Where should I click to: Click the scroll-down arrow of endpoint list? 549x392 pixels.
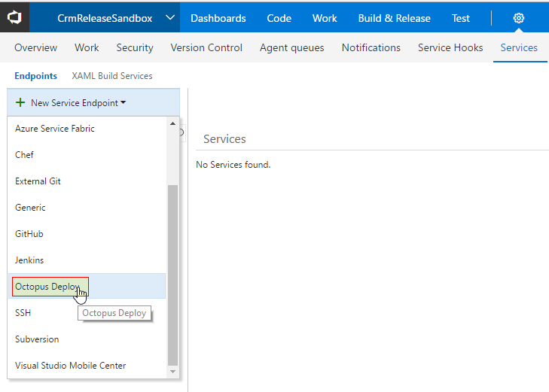(x=172, y=372)
